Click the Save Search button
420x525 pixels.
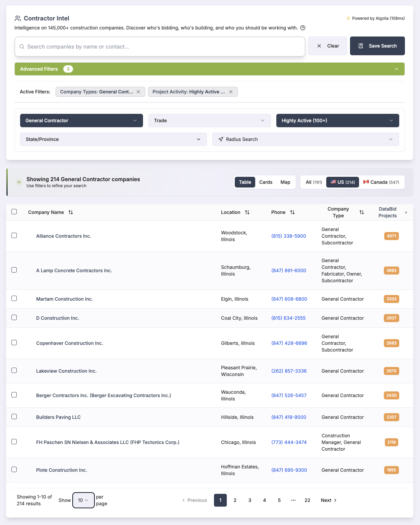pyautogui.click(x=377, y=46)
